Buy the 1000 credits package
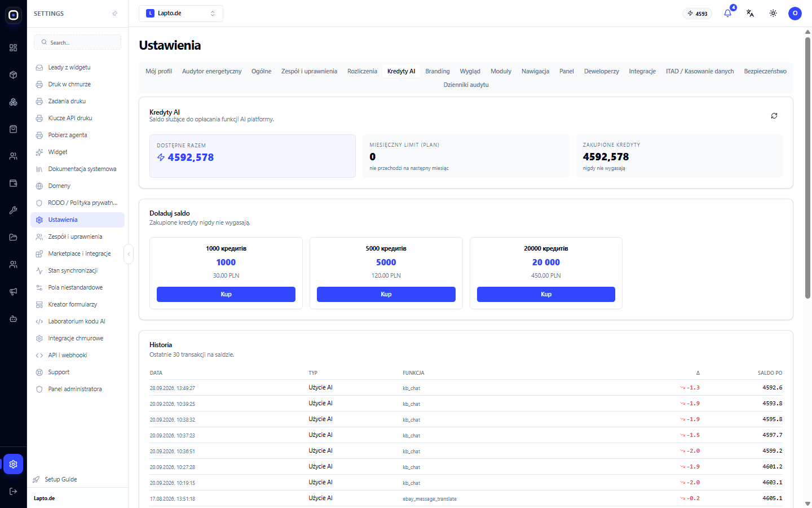The image size is (812, 508). (226, 294)
